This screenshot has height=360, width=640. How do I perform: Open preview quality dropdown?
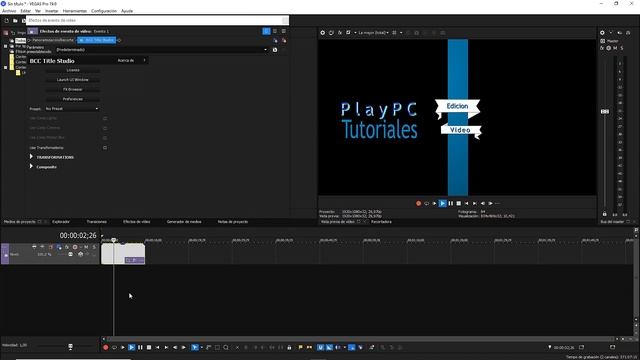point(373,33)
